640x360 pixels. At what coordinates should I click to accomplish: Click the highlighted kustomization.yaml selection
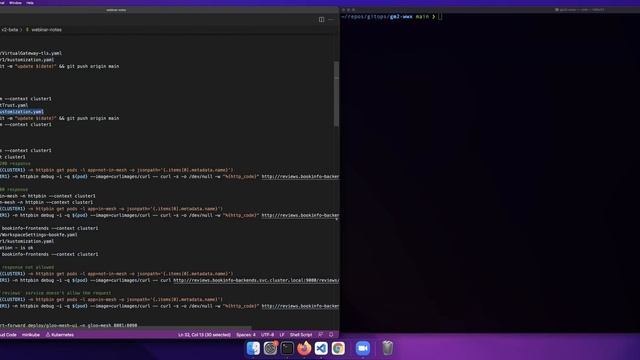click(22, 111)
